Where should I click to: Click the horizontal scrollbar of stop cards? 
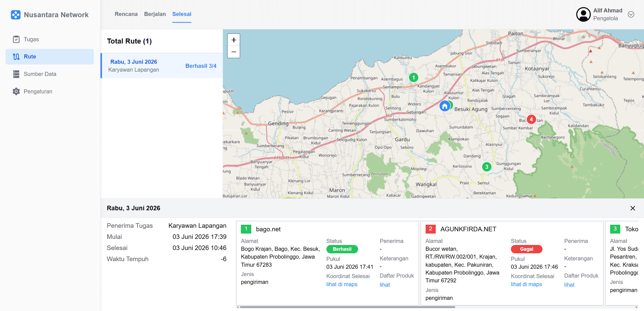347,307
